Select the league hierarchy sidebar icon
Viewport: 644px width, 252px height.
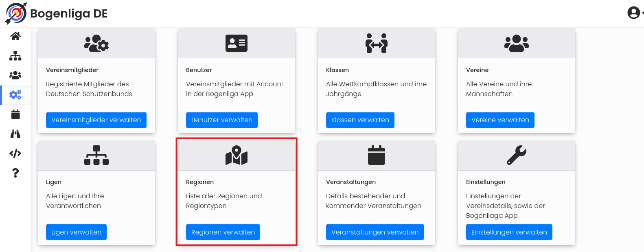pyautogui.click(x=15, y=56)
